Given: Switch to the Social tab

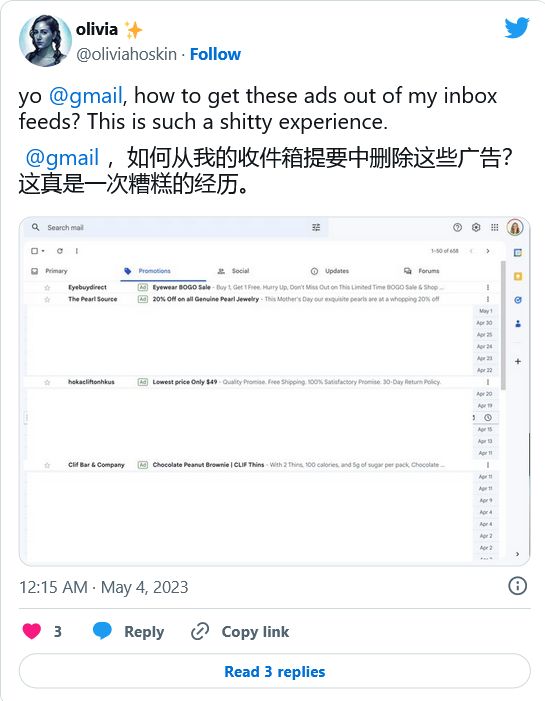Looking at the screenshot, I should coord(233,271).
